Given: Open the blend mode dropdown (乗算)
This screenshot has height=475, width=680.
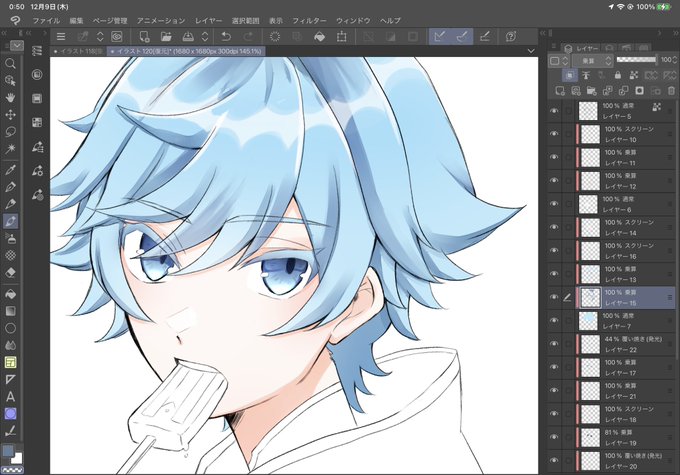Looking at the screenshot, I should click(592, 61).
